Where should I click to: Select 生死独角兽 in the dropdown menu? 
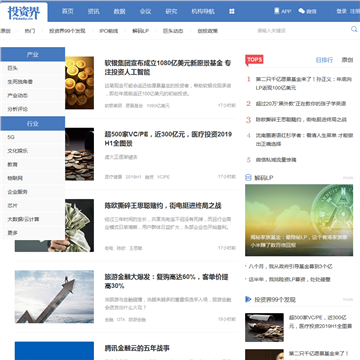tap(33, 82)
